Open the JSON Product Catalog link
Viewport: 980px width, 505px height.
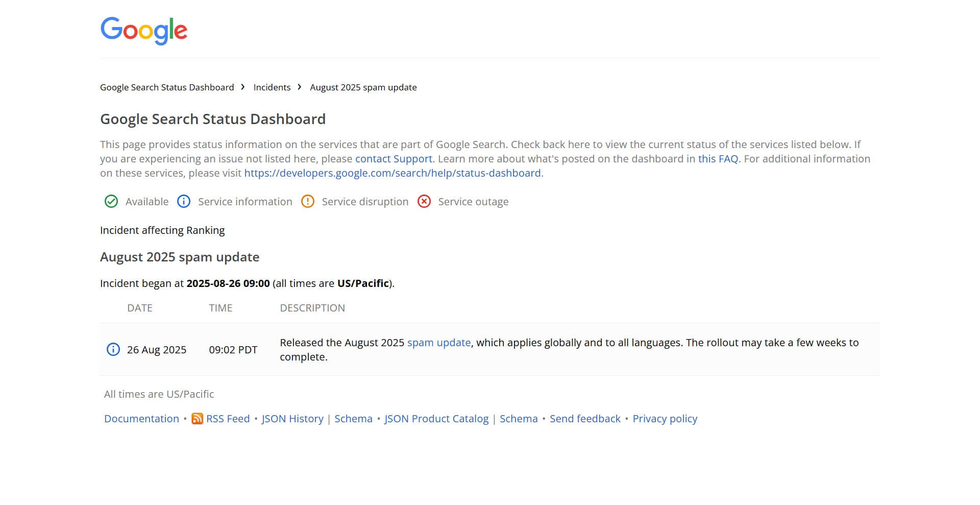pyautogui.click(x=436, y=419)
